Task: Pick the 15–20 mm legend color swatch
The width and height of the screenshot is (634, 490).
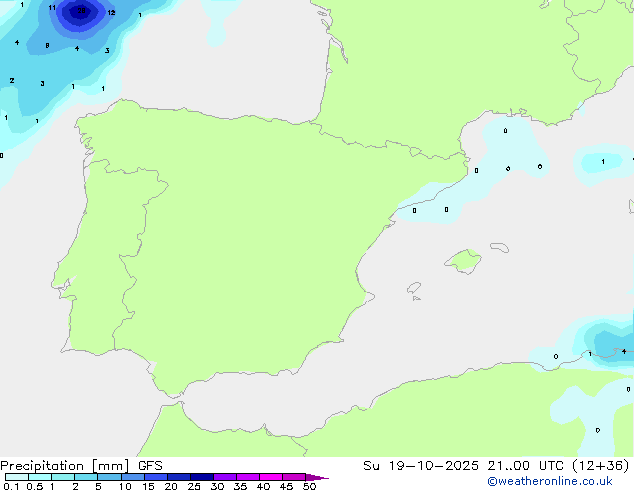Action: pyautogui.click(x=156, y=477)
